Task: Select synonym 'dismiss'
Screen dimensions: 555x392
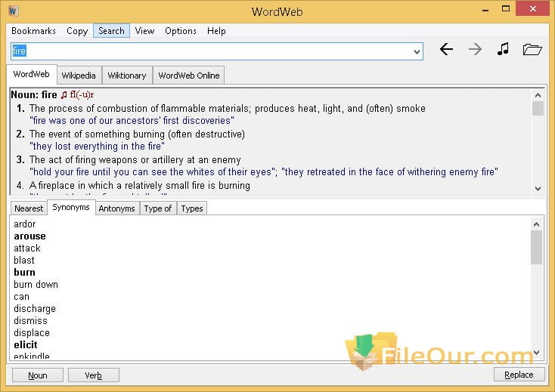Action: point(30,320)
